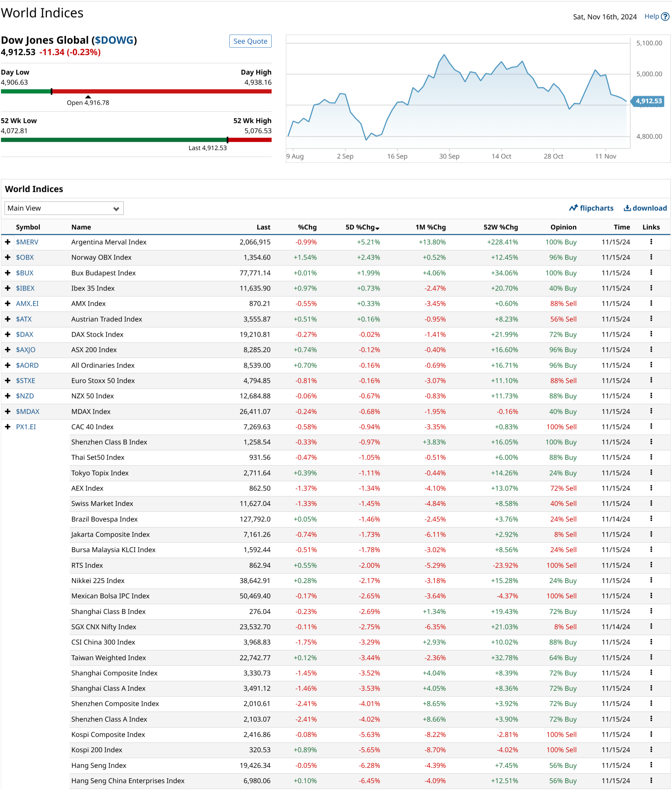Open links menu for Argentina Merval Index

[651, 242]
